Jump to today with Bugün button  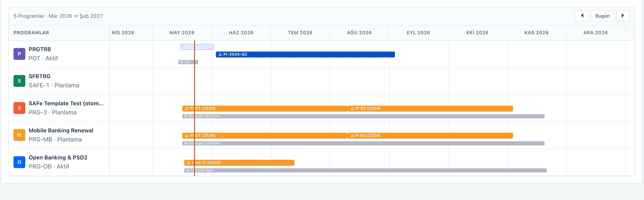click(602, 16)
